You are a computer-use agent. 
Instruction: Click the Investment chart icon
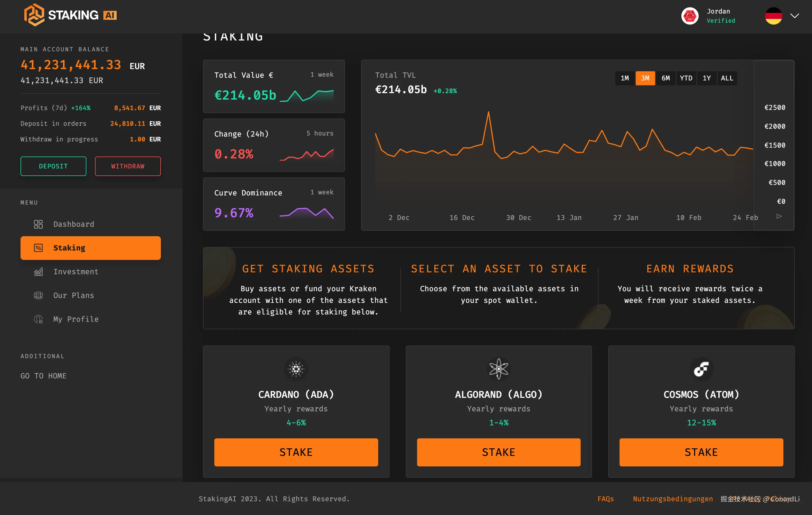[x=38, y=272]
